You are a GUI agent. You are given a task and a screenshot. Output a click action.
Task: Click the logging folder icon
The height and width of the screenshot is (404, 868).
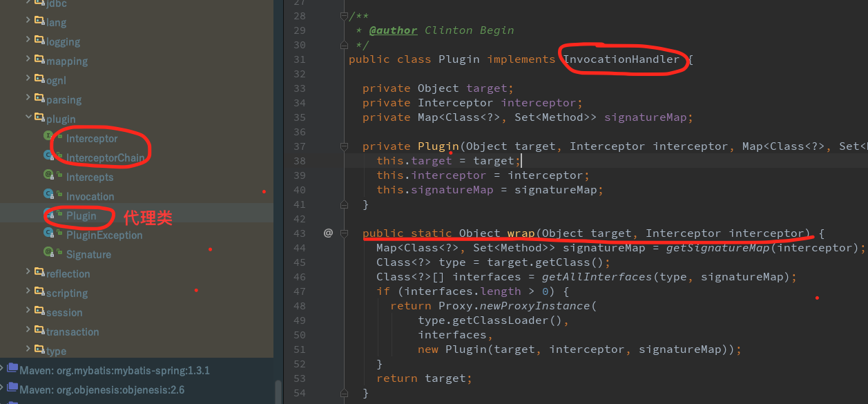pyautogui.click(x=39, y=41)
